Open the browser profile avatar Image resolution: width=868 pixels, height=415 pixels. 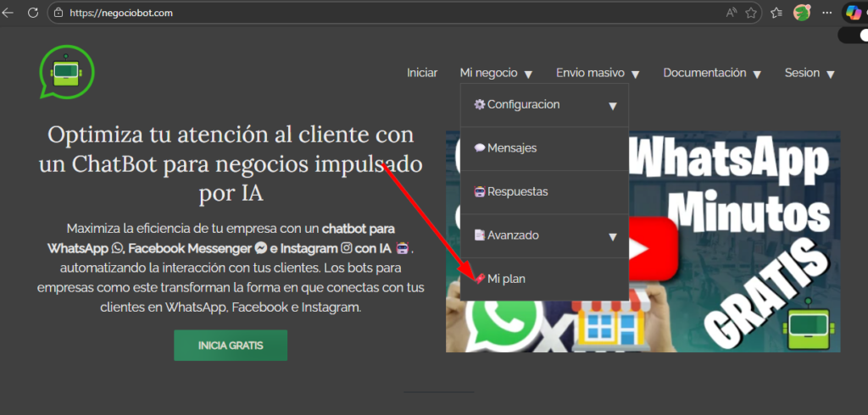coord(802,13)
